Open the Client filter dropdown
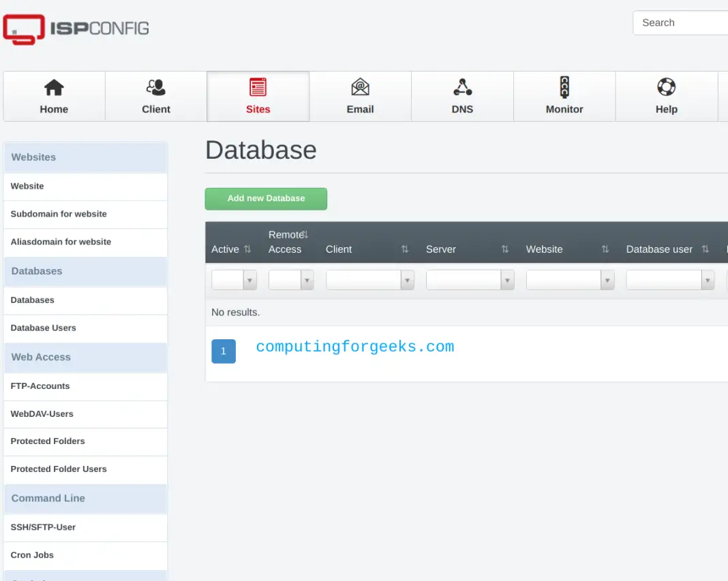 (x=369, y=279)
